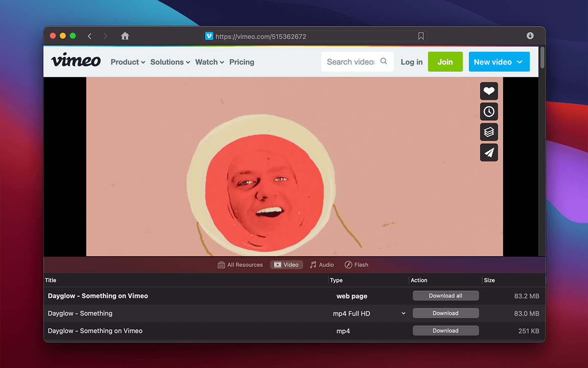Go forward with the right arrow
Viewport: 588px width, 368px height.
(x=105, y=36)
